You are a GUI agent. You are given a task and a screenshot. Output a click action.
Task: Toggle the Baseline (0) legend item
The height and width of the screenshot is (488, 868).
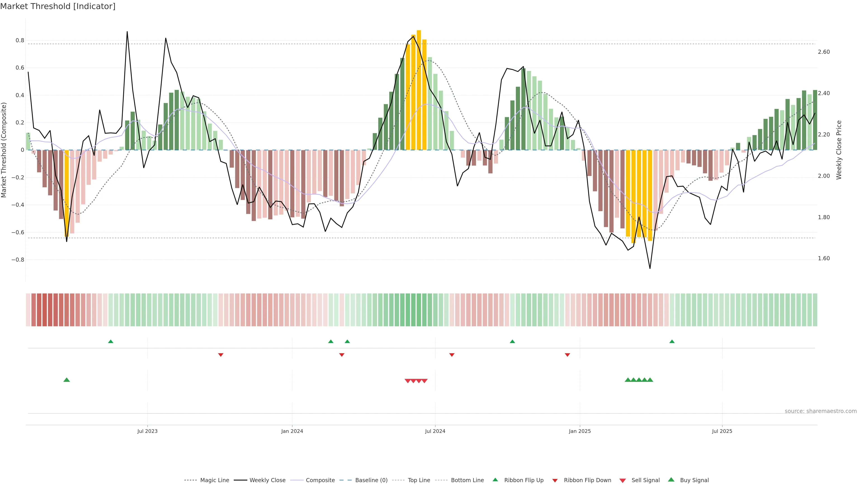click(371, 480)
